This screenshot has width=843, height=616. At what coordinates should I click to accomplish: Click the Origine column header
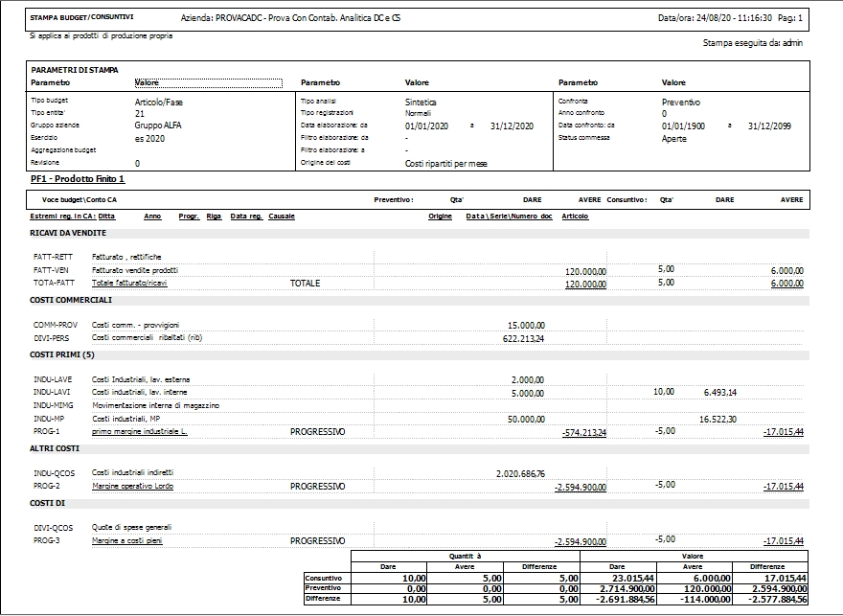440,217
